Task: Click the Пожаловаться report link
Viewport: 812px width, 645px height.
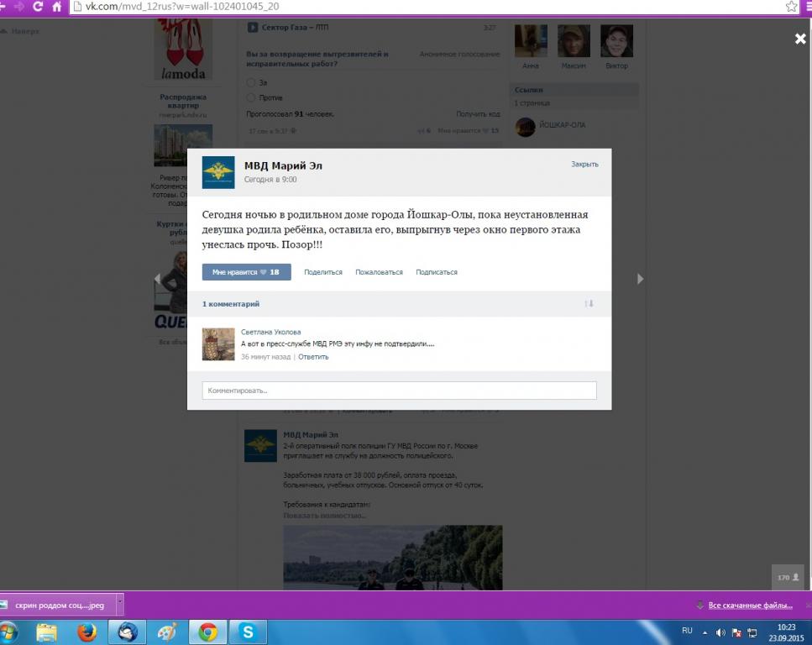Action: tap(379, 272)
